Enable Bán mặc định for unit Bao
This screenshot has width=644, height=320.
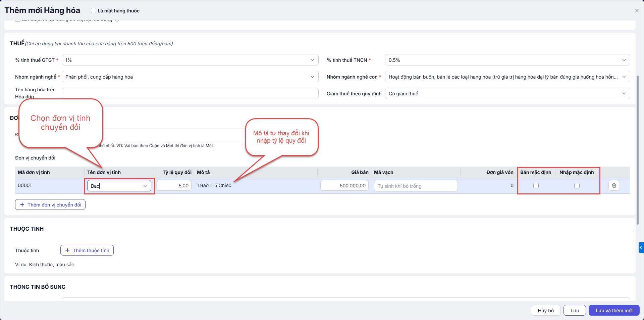pyautogui.click(x=536, y=186)
